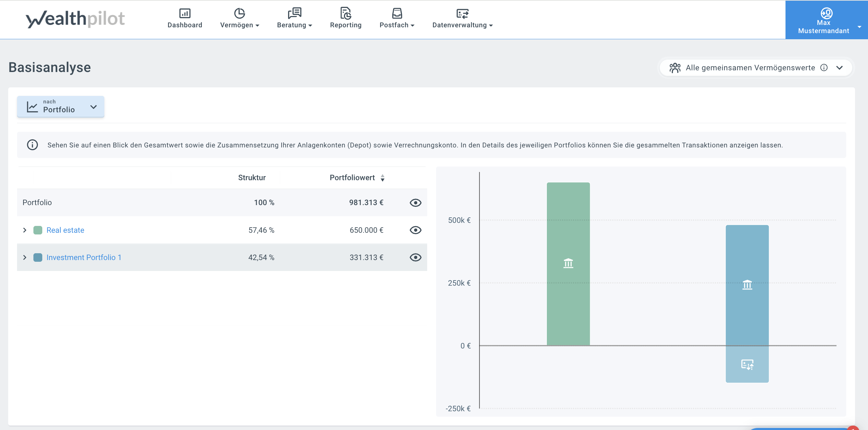This screenshot has height=430, width=868.
Task: Toggle visibility of total Portfolio row
Action: pos(415,203)
